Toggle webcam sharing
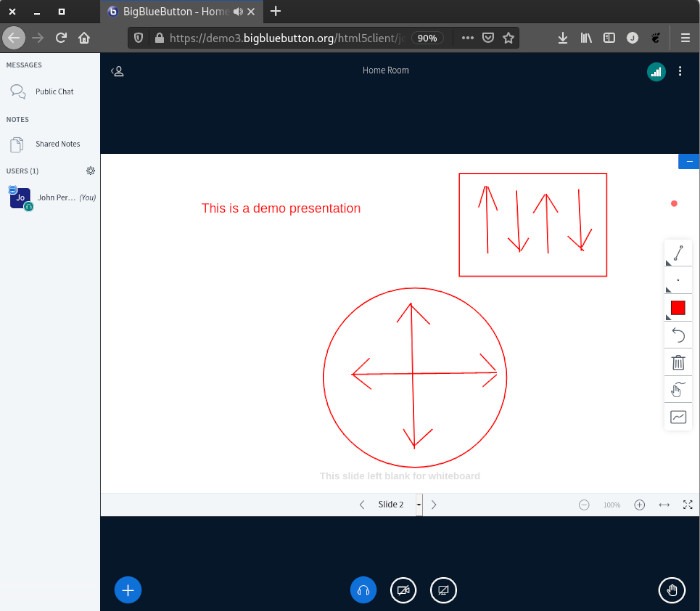This screenshot has width=700, height=611. click(403, 590)
